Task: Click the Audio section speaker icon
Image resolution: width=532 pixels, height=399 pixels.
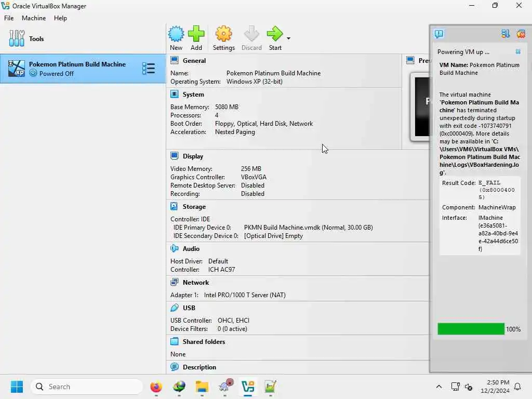Action: (x=175, y=248)
